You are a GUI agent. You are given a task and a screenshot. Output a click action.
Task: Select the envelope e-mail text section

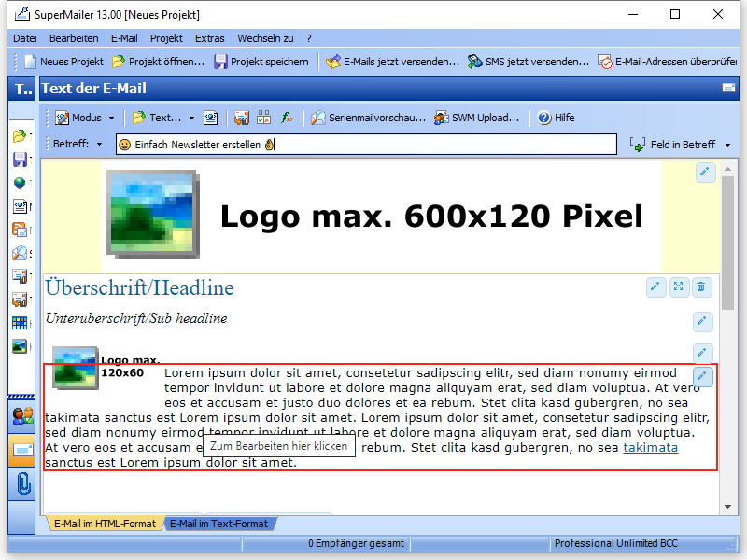click(x=22, y=450)
